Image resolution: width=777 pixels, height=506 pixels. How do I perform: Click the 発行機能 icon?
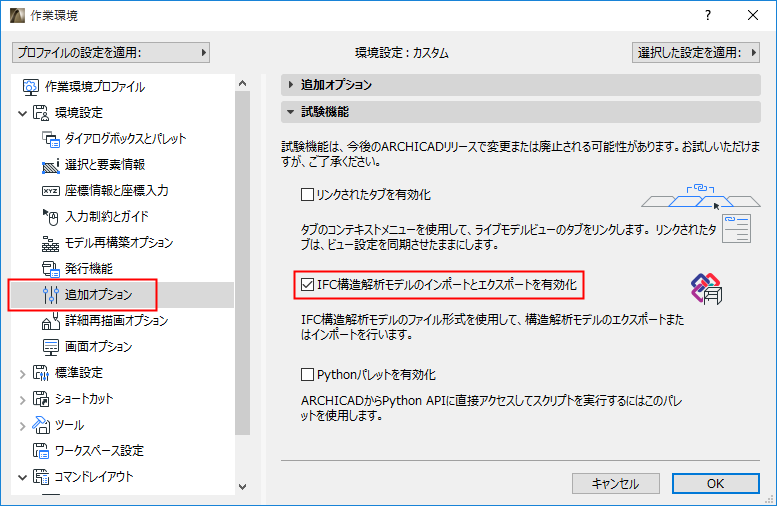[x=51, y=269]
